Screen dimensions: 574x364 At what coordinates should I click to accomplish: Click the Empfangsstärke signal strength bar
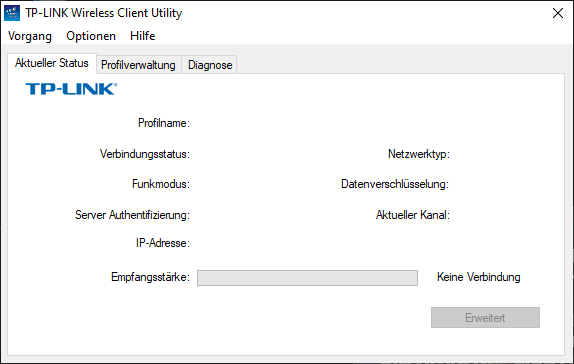tap(307, 278)
